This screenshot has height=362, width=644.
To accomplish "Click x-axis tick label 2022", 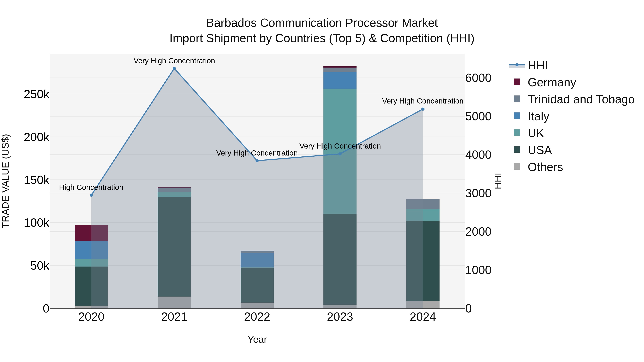I will [257, 317].
